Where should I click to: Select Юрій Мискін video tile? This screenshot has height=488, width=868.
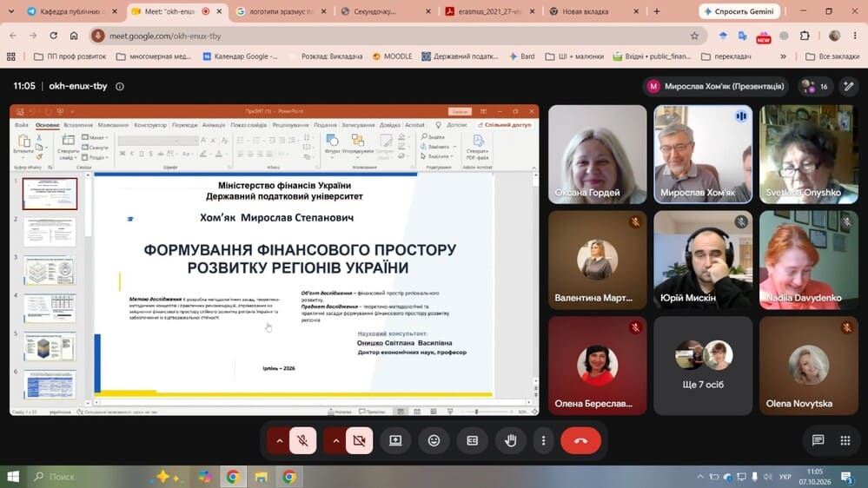pos(703,260)
